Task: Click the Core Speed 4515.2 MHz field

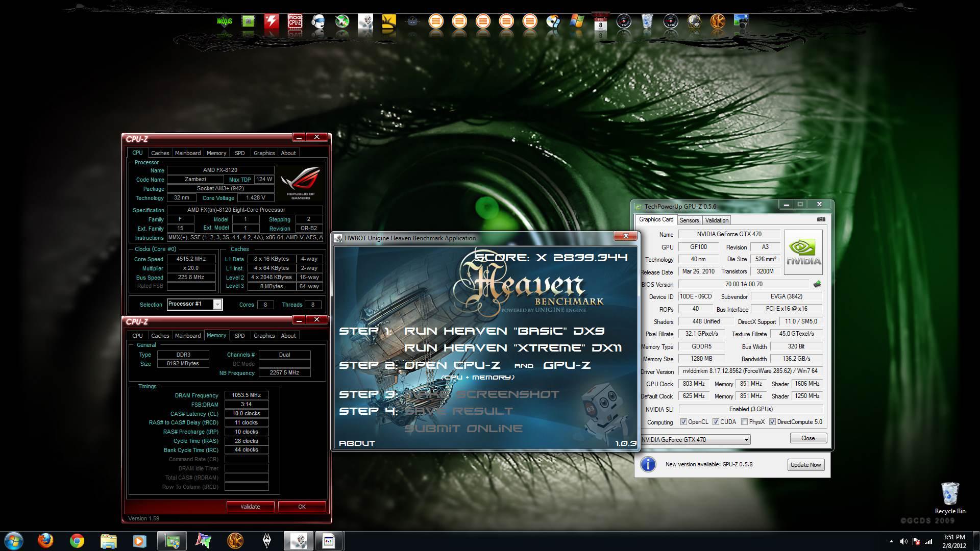Action: click(x=191, y=259)
